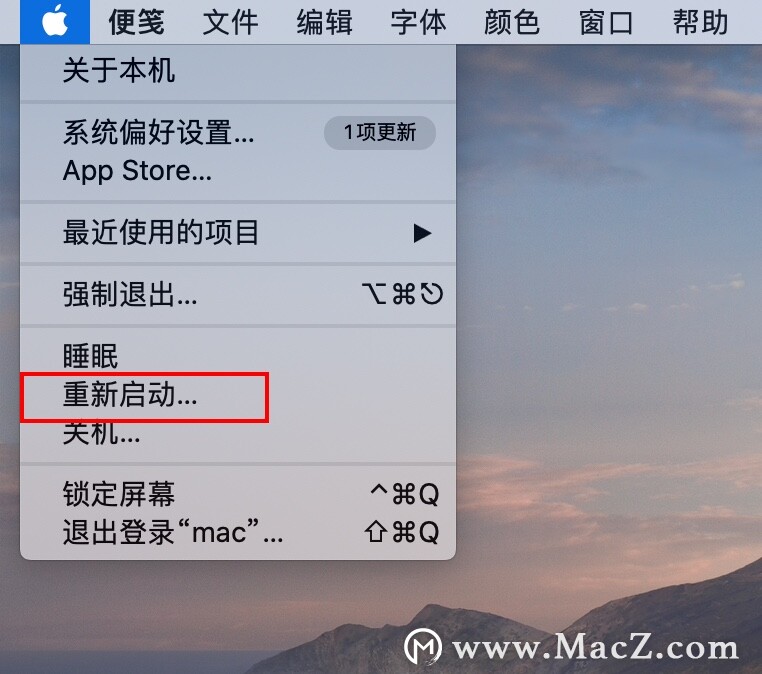Click the 1项更新 update badge
This screenshot has height=674, width=762.
click(380, 133)
